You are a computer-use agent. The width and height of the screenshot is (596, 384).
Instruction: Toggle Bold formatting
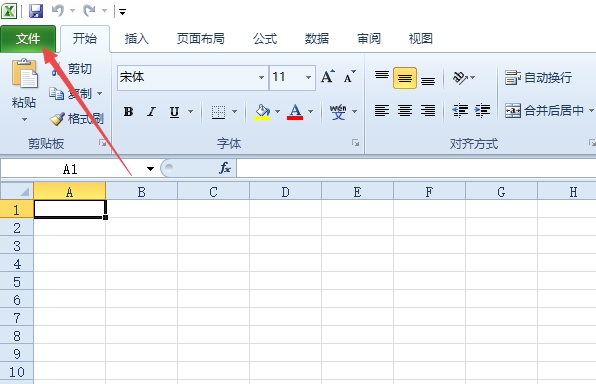(128, 111)
